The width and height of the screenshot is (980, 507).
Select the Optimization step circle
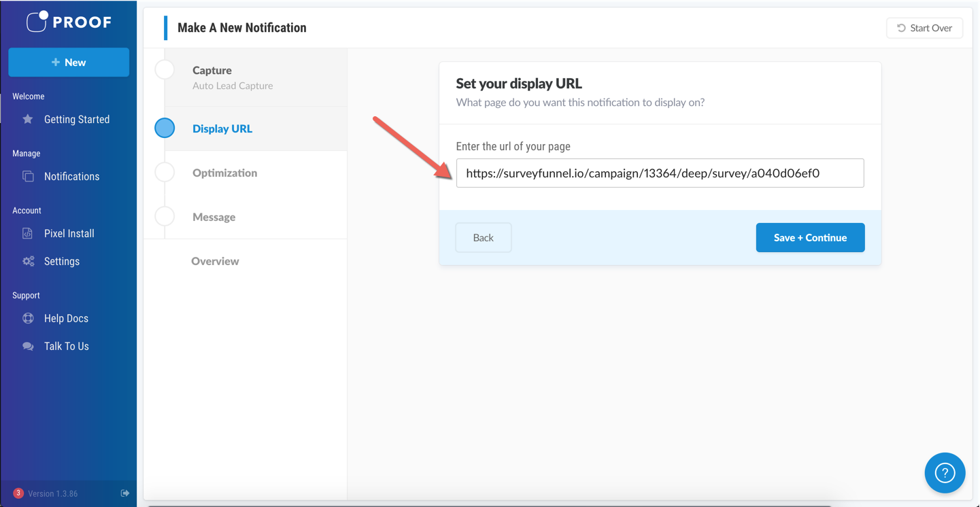(165, 173)
